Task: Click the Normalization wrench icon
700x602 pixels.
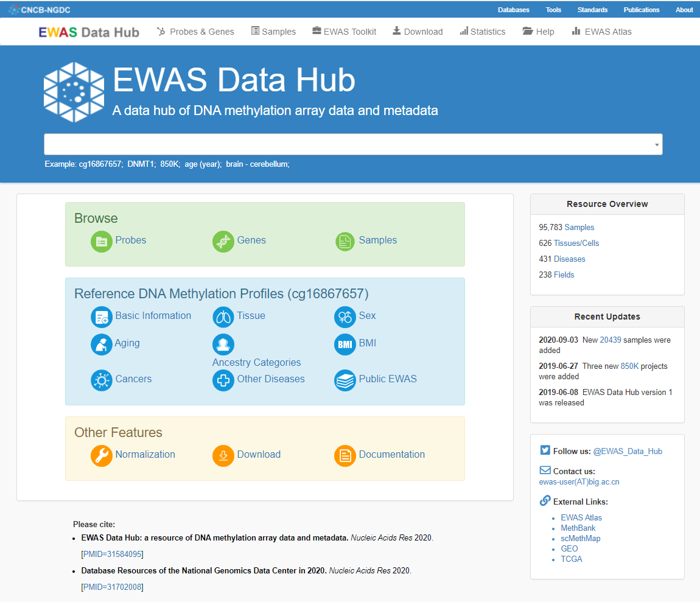Action: click(x=101, y=456)
